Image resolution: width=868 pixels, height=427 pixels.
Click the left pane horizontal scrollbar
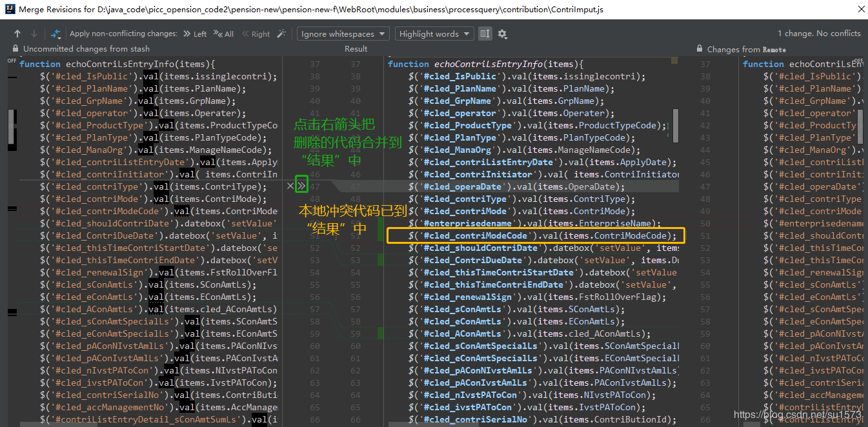(x=148, y=424)
